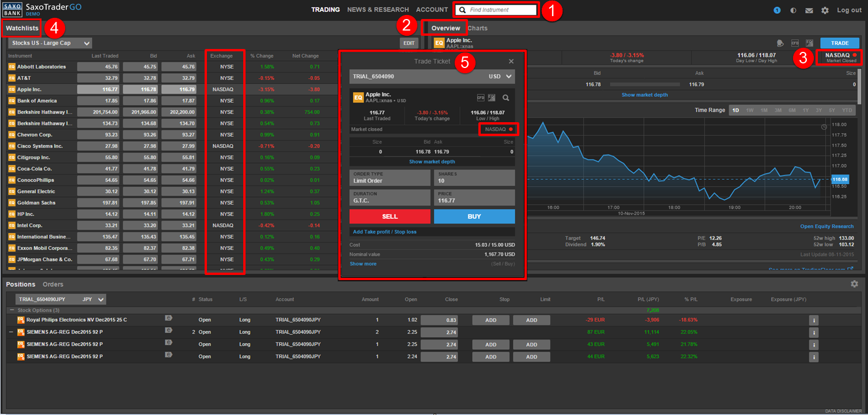Toggle the contrast theme icon

[x=793, y=10]
